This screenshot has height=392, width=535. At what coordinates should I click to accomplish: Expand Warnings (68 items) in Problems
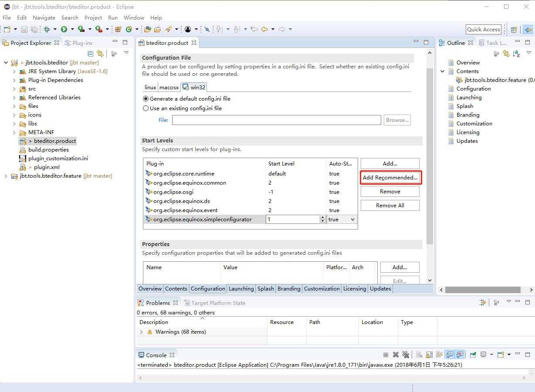click(x=141, y=332)
